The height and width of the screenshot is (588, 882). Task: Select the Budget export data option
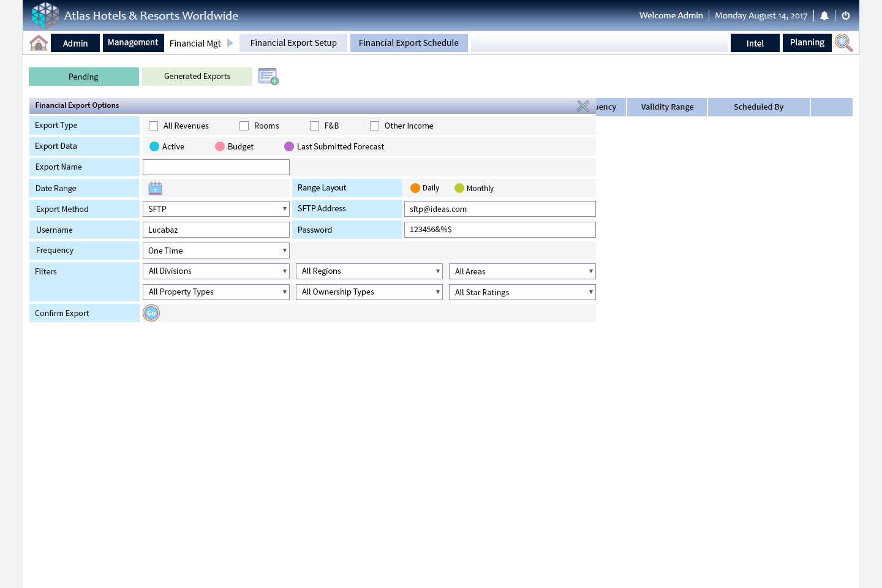pos(220,146)
